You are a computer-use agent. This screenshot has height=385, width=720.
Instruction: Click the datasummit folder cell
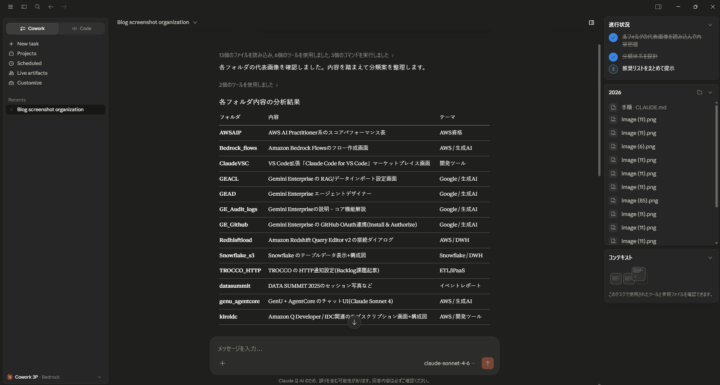coord(235,286)
